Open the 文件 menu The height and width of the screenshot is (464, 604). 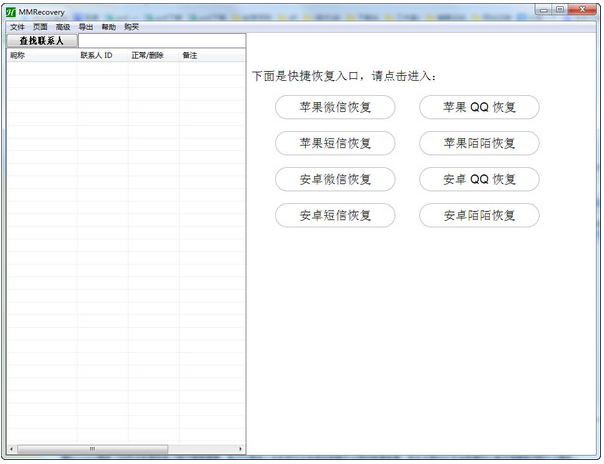[17, 27]
